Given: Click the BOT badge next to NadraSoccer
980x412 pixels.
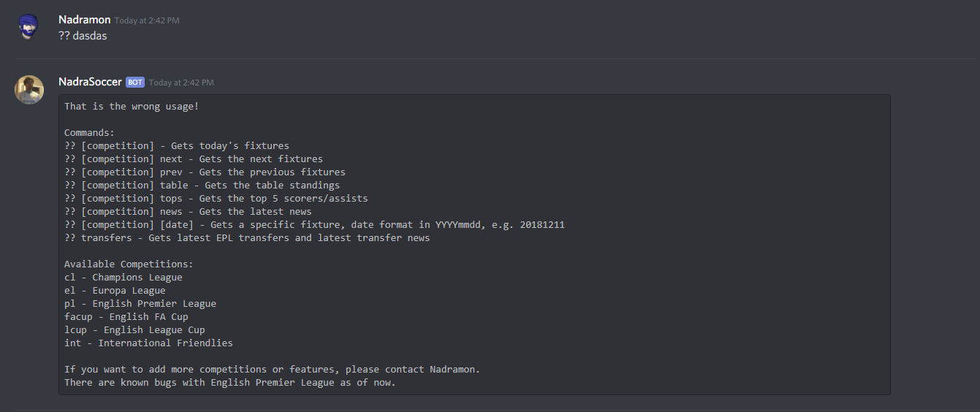Looking at the screenshot, I should 135,83.
